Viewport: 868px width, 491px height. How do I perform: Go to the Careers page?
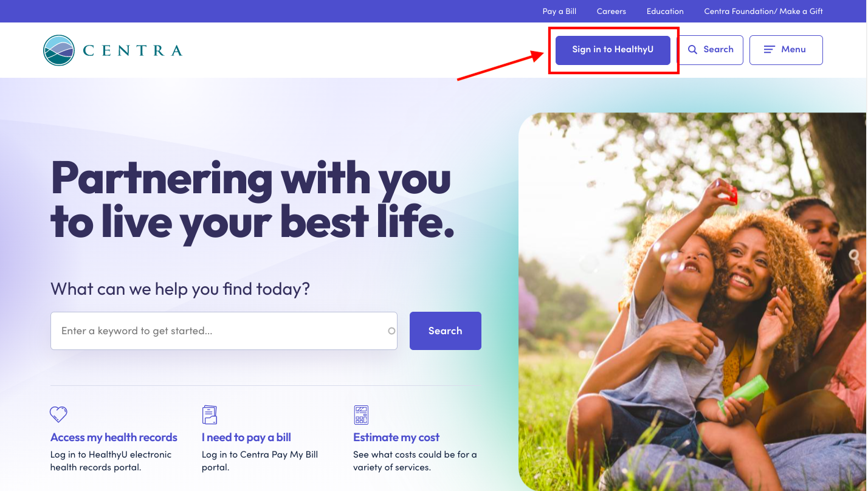pos(611,12)
